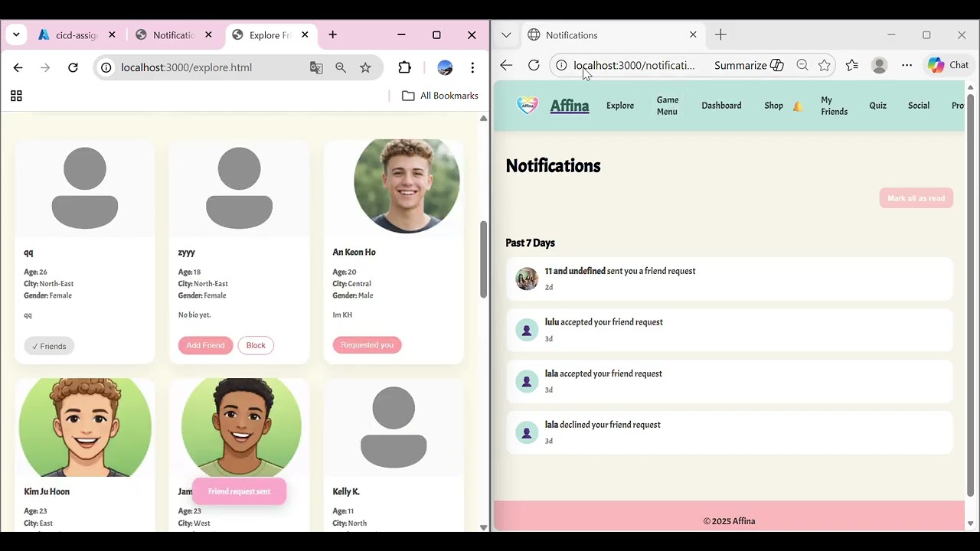Image resolution: width=980 pixels, height=551 pixels.
Task: Add Notifications page to favorites with star-plus icon
Action: click(824, 65)
